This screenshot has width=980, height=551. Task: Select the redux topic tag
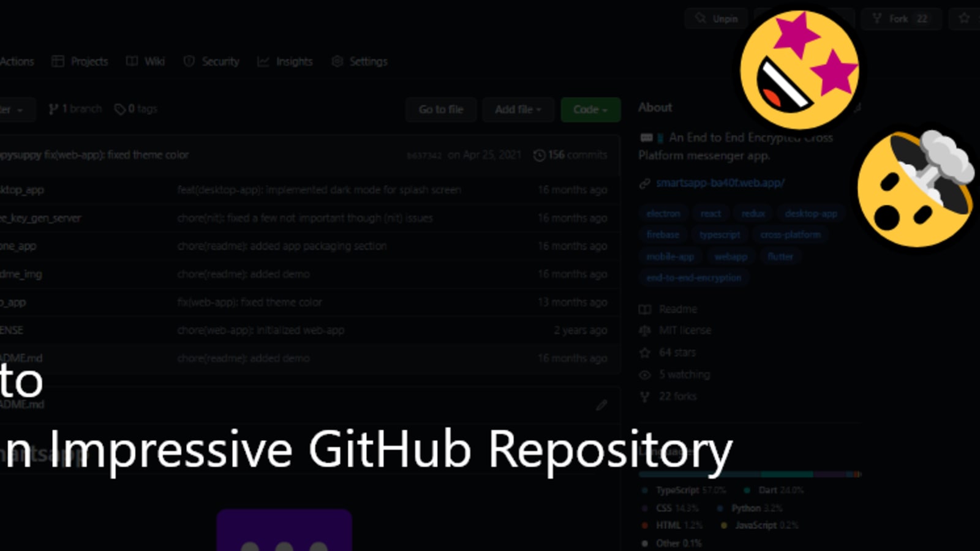pyautogui.click(x=753, y=214)
